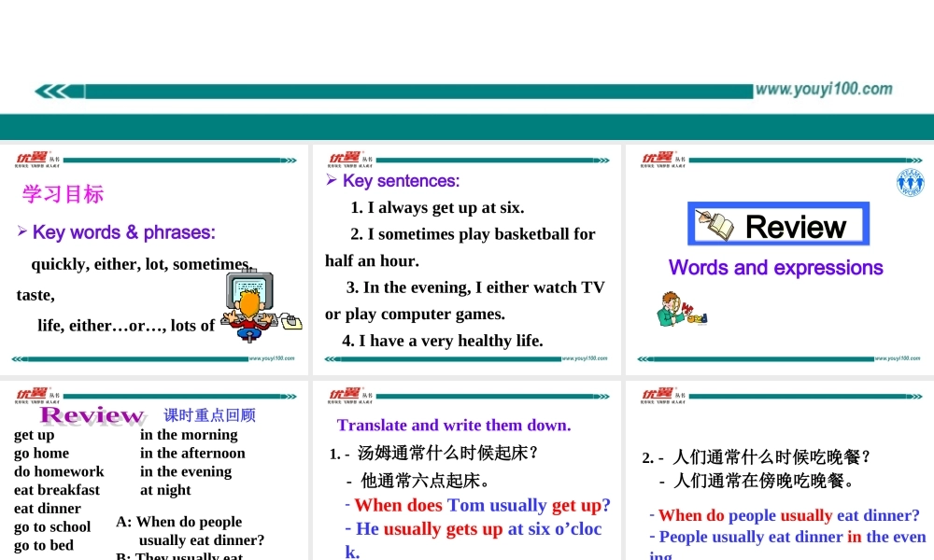Toggle the triple chevron arrows near the top banner
The height and width of the screenshot is (560, 934).
[51, 91]
